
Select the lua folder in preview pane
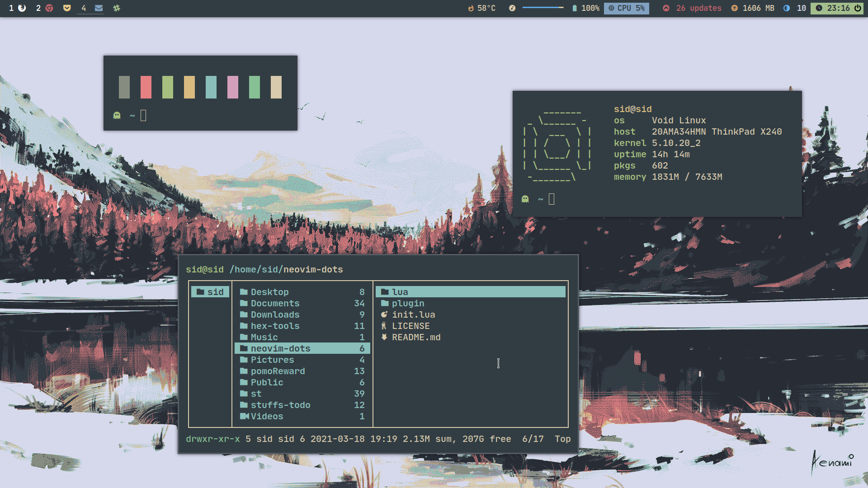(x=400, y=292)
